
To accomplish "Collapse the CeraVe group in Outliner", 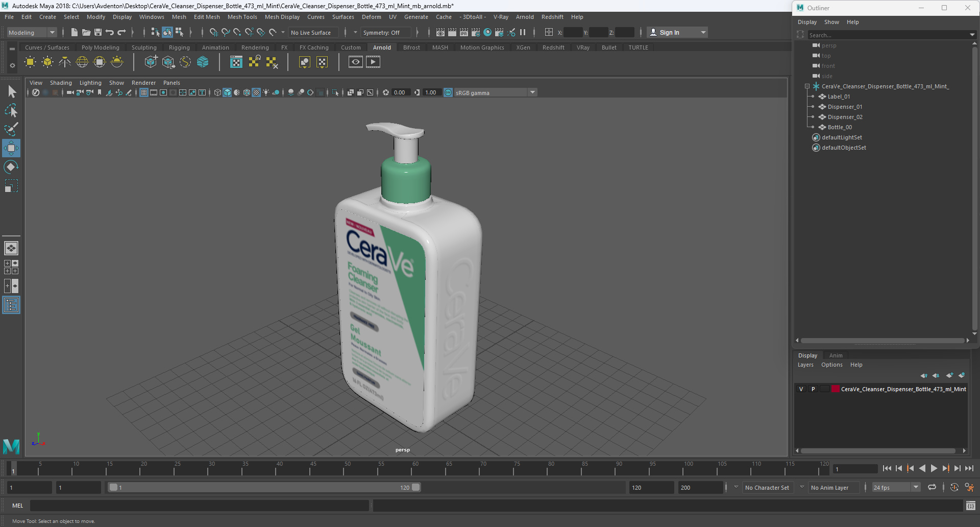I will 807,86.
